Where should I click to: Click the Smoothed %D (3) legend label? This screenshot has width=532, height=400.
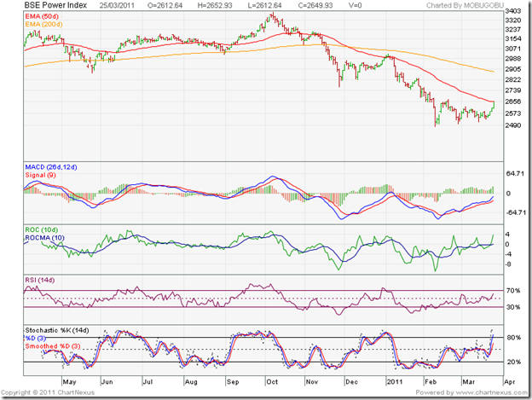click(x=53, y=346)
